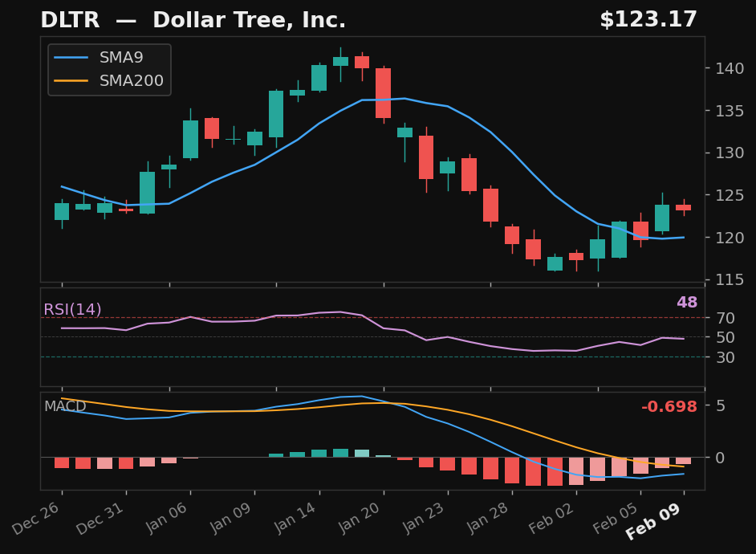Click the blue SMA9 legend line sample

pos(71,57)
